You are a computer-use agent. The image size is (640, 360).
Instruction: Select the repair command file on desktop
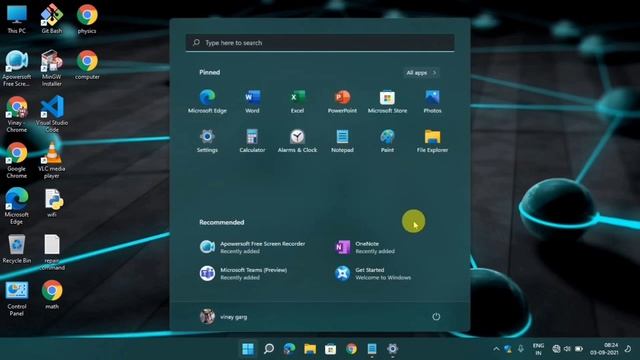pyautogui.click(x=52, y=252)
